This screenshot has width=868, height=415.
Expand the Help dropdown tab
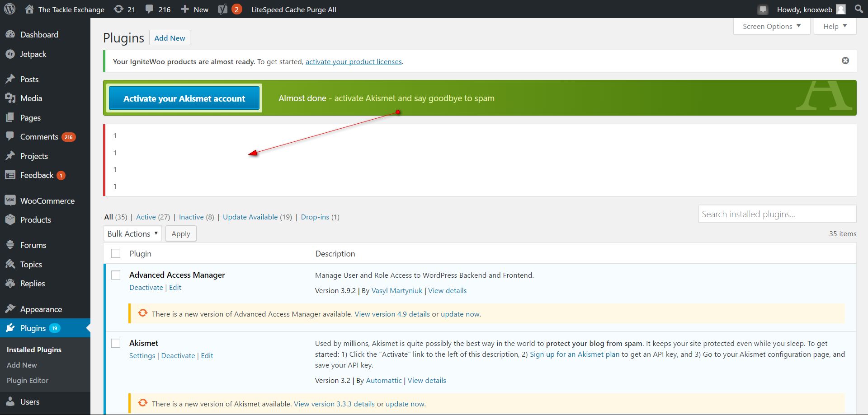point(835,26)
